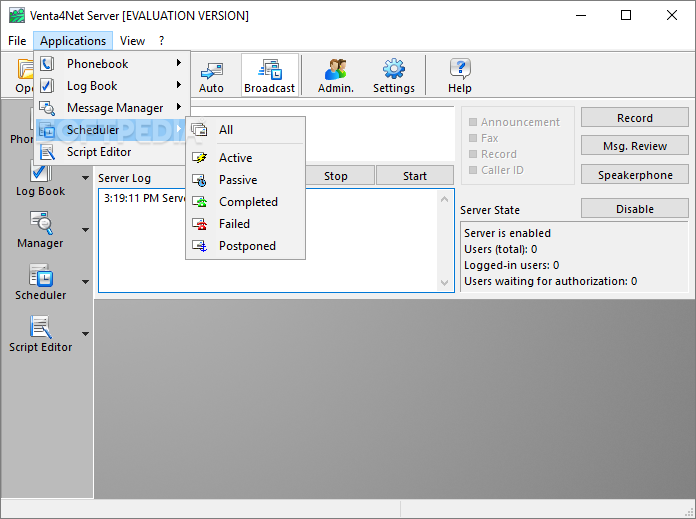
Task: Click the Script Editor menu icon
Action: click(x=47, y=152)
